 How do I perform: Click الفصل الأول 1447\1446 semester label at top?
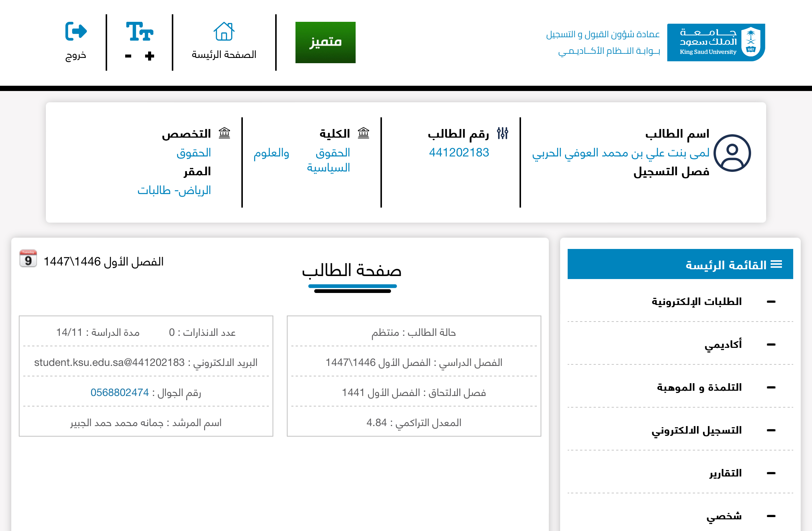pyautogui.click(x=104, y=261)
